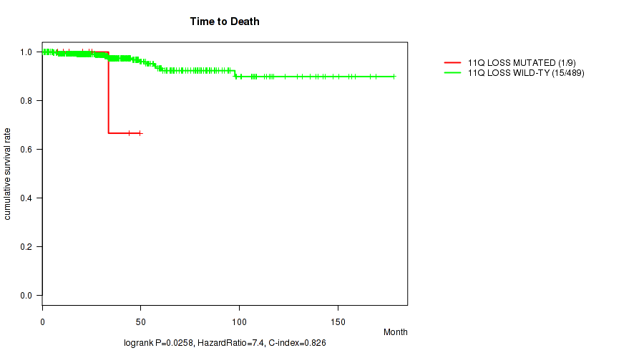Viewport: 644px width, 358px height.
Task: Select the green legend line swatch
Action: pyautogui.click(x=453, y=73)
